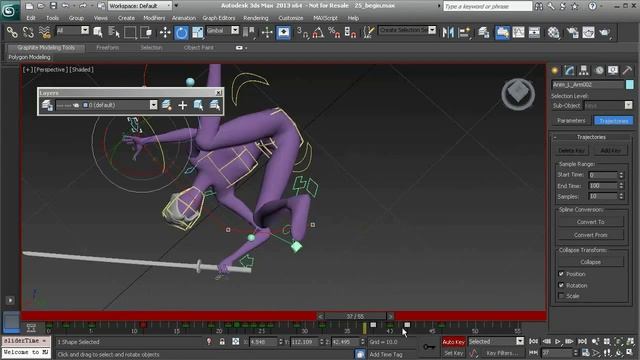Toggle the Selection Lock padlock
The height and width of the screenshot is (360, 640).
[222, 342]
